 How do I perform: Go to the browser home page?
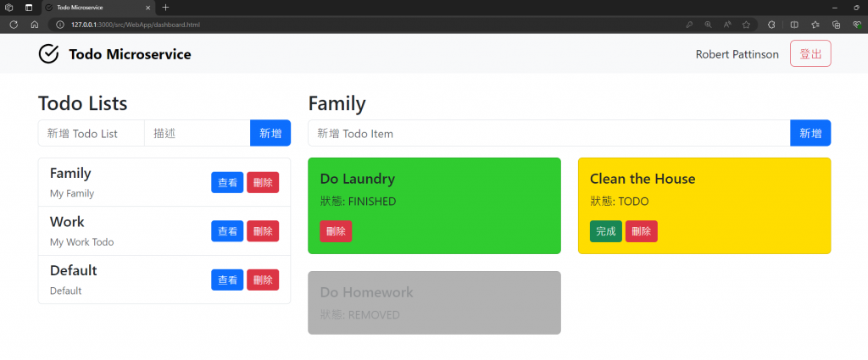34,25
